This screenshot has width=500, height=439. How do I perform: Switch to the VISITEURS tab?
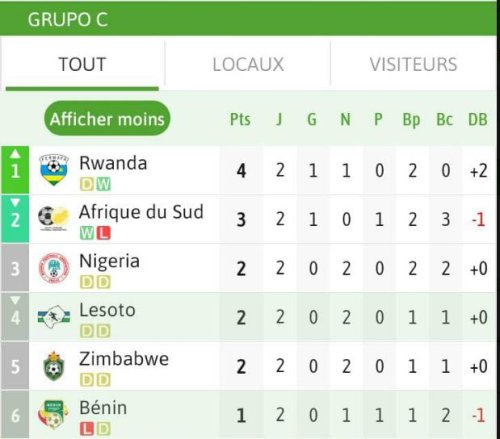tap(413, 64)
